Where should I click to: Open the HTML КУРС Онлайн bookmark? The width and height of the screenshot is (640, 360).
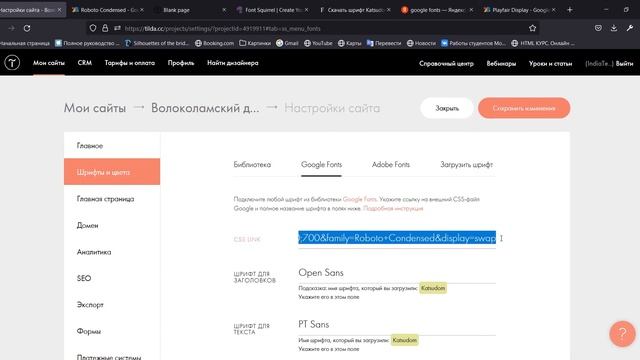543,43
